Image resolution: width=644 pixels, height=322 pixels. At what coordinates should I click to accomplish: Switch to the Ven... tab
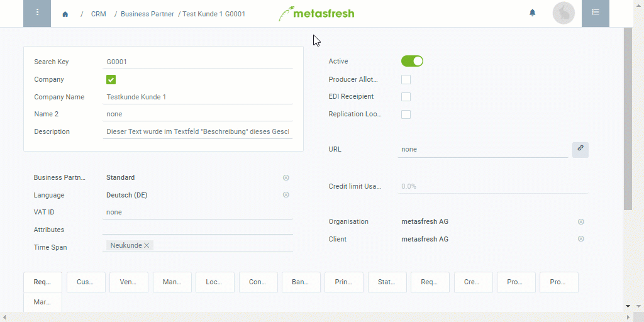coord(129,282)
